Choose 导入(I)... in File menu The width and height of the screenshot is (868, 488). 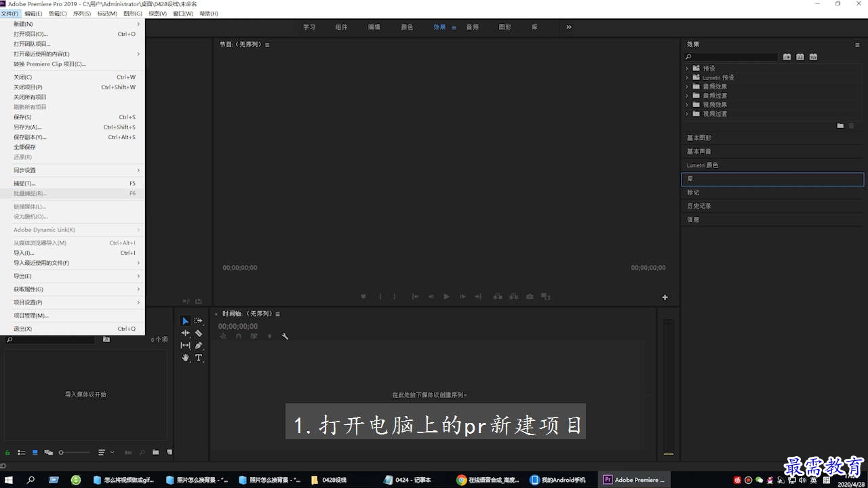coord(73,253)
